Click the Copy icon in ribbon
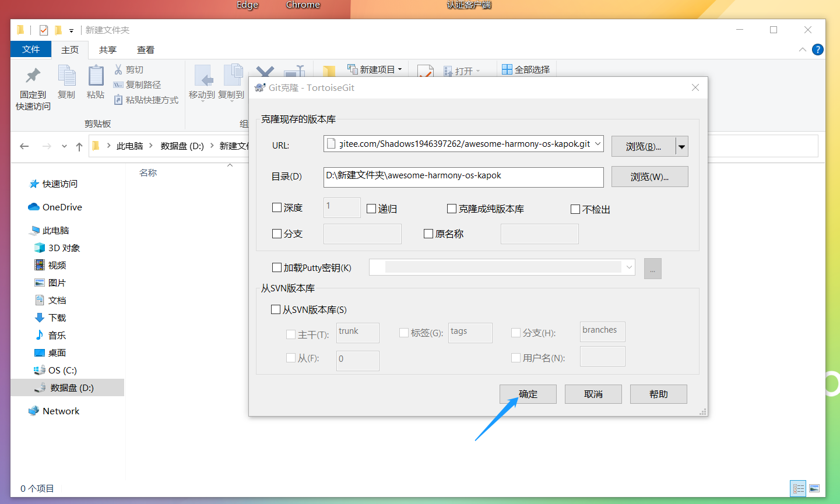The height and width of the screenshot is (504, 840). [x=66, y=76]
